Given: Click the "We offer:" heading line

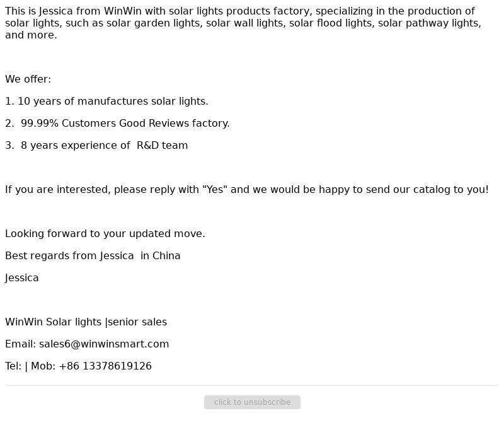Looking at the screenshot, I should click(x=28, y=79).
